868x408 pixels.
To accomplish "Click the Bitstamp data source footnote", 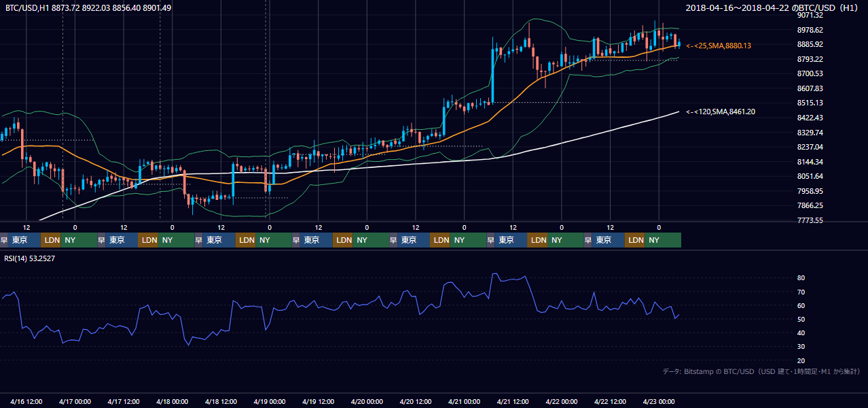I will point(761,371).
